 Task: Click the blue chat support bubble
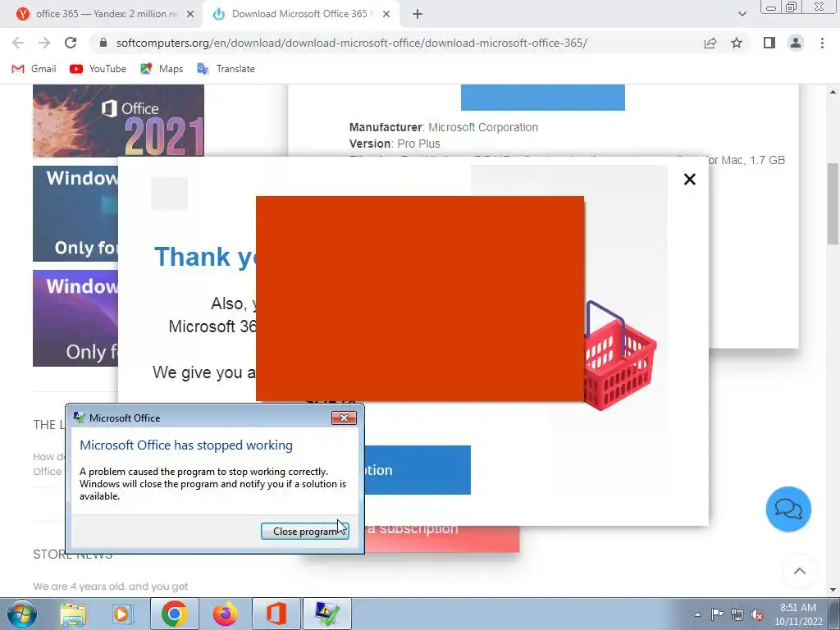tap(788, 509)
